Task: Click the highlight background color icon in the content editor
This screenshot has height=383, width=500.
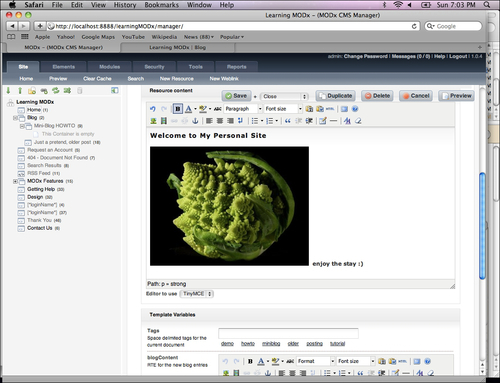Action: coord(203,109)
